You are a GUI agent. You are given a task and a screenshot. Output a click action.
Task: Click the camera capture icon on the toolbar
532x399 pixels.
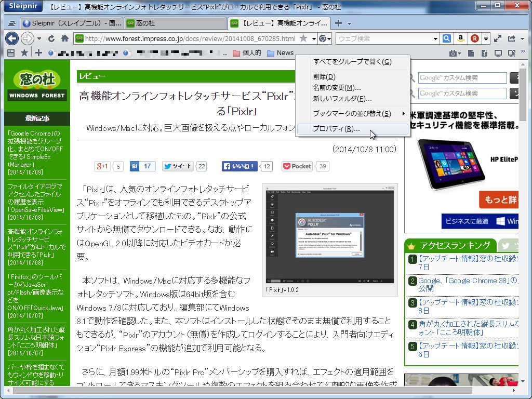(x=452, y=53)
